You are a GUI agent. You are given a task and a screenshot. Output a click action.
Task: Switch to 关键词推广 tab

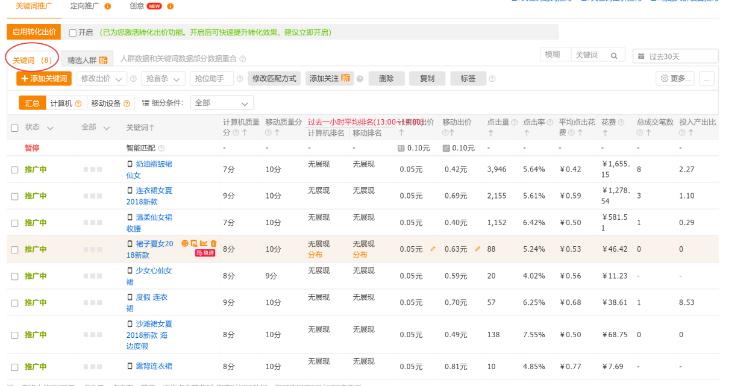click(34, 6)
